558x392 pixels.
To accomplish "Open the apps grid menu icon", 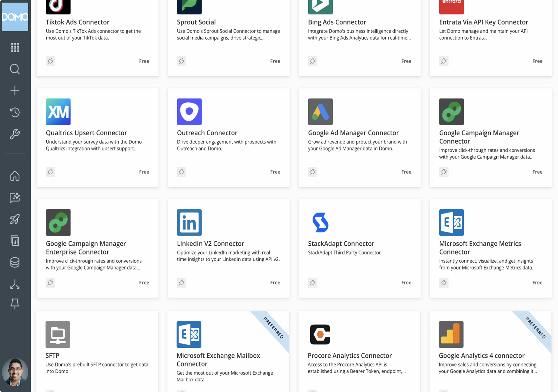I will (x=15, y=47).
